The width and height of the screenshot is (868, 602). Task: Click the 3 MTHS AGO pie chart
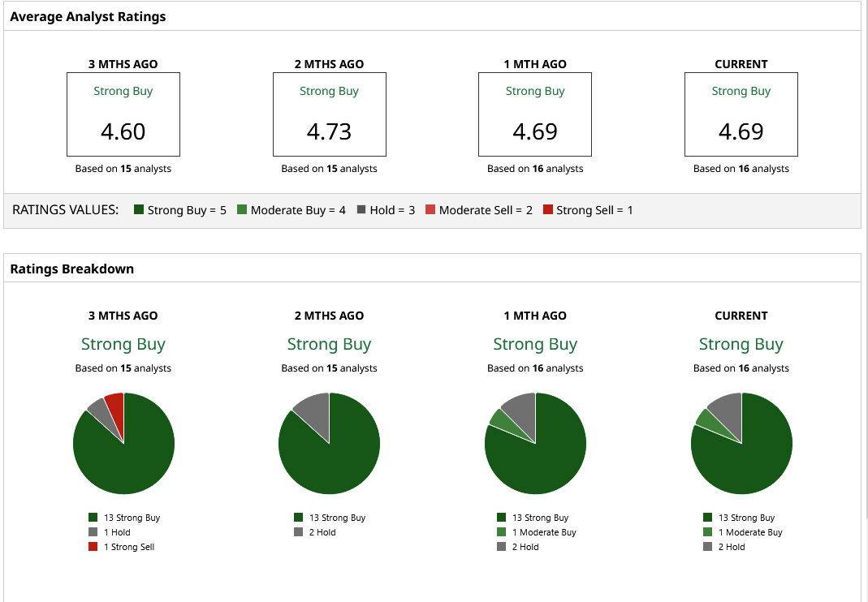click(123, 443)
